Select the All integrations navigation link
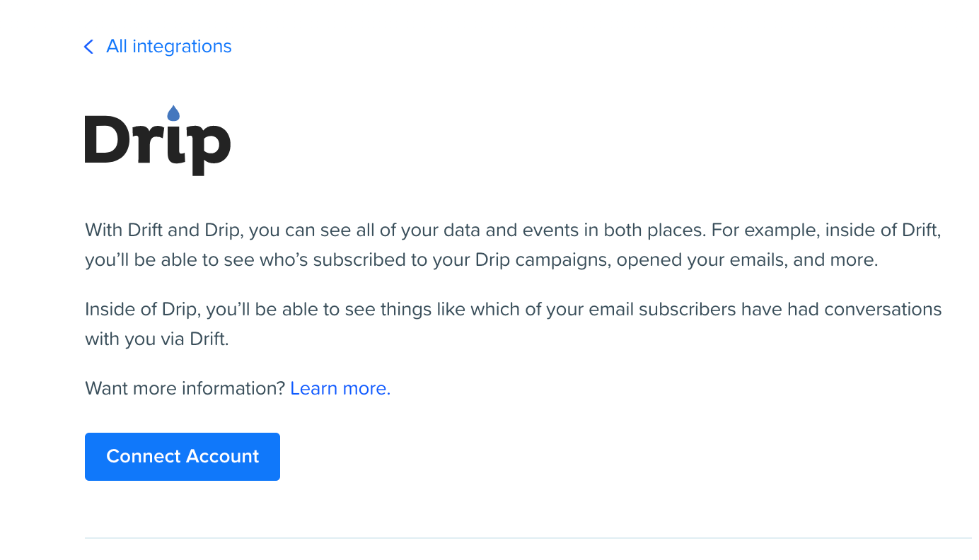 tap(168, 46)
